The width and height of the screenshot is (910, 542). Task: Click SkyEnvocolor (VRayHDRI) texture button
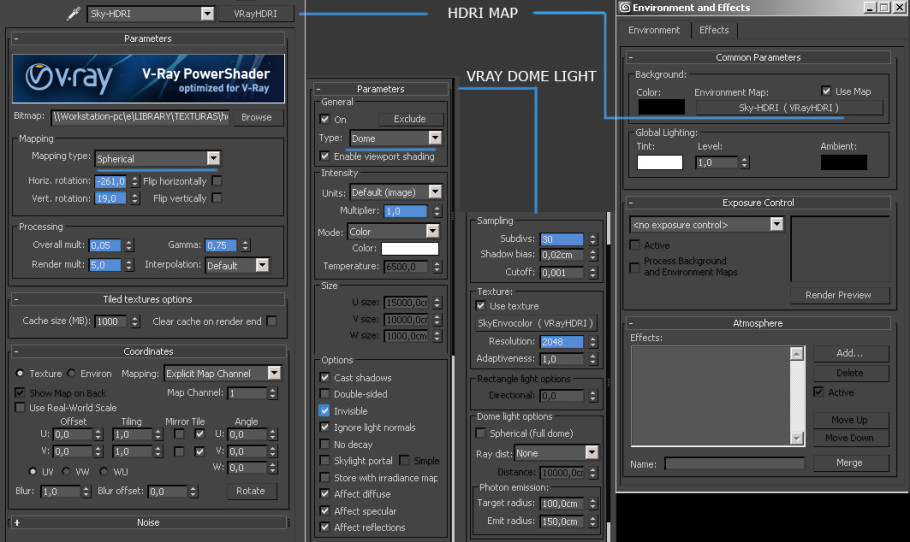pyautogui.click(x=535, y=323)
